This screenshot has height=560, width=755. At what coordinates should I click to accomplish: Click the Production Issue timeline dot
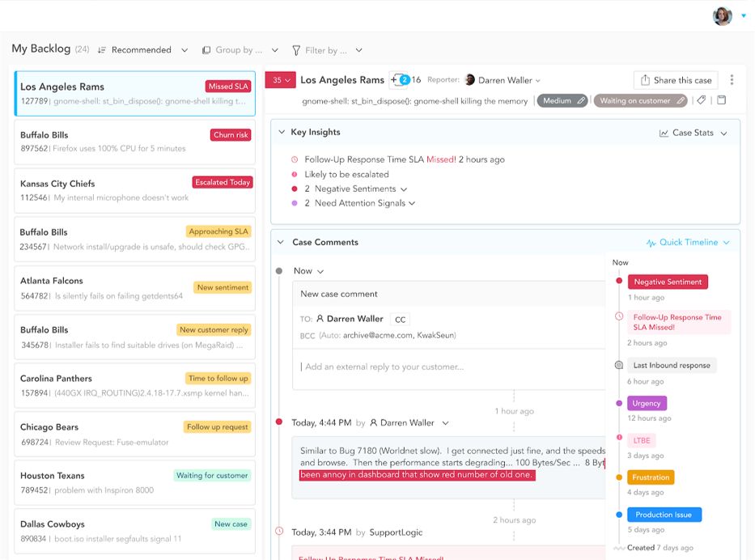click(x=619, y=515)
